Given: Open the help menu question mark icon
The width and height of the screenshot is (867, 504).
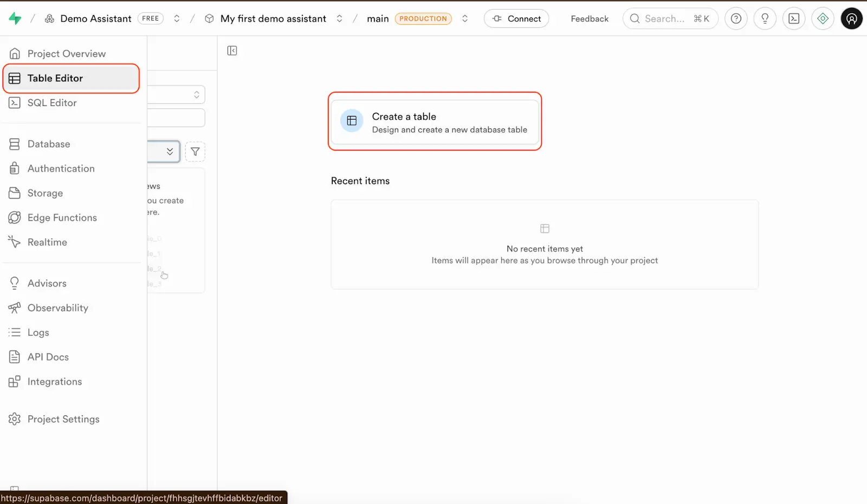Looking at the screenshot, I should (x=735, y=18).
